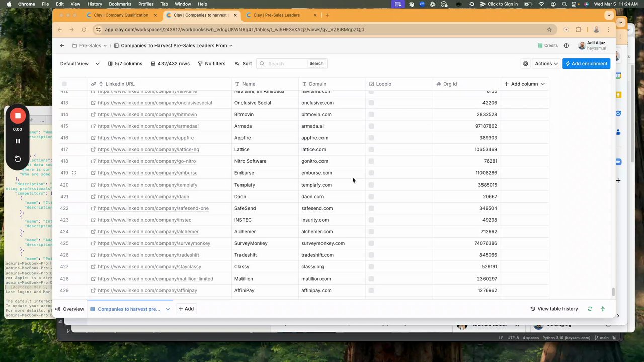The image size is (644, 362).
Task: Toggle Loopio checkbox for SurveyMonkey row
Action: tap(371, 243)
